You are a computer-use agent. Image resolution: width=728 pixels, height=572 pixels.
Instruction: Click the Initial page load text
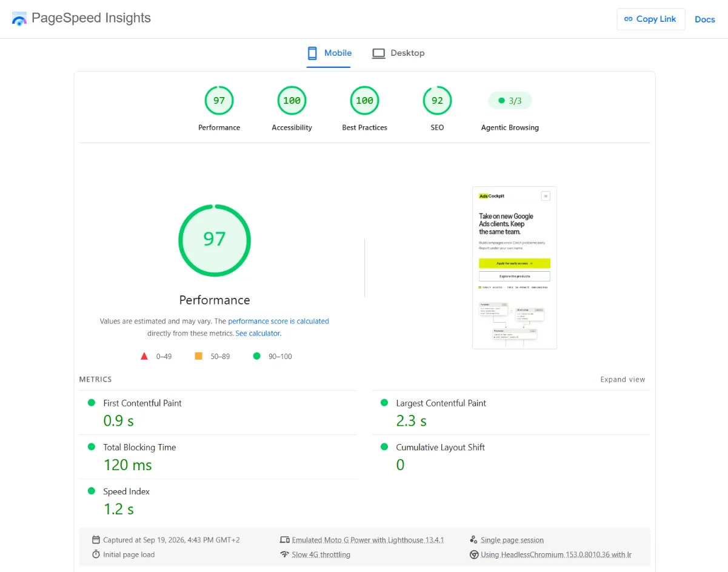129,554
